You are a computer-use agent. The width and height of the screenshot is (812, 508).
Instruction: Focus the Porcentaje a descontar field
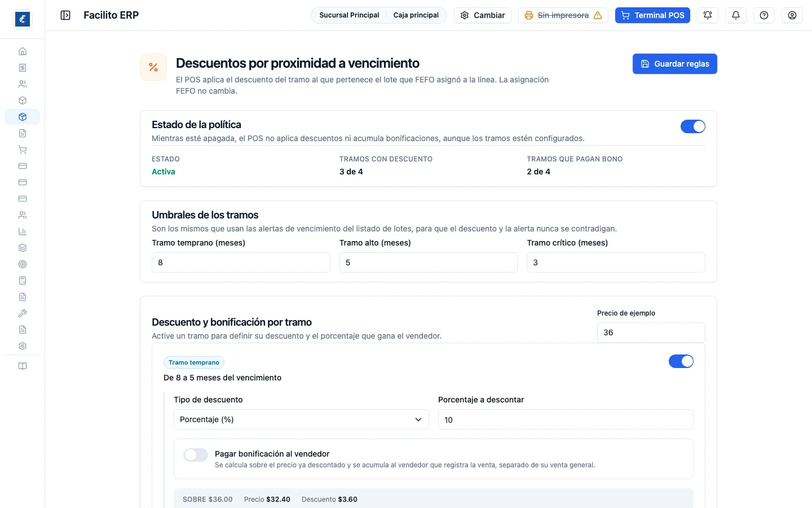point(566,419)
